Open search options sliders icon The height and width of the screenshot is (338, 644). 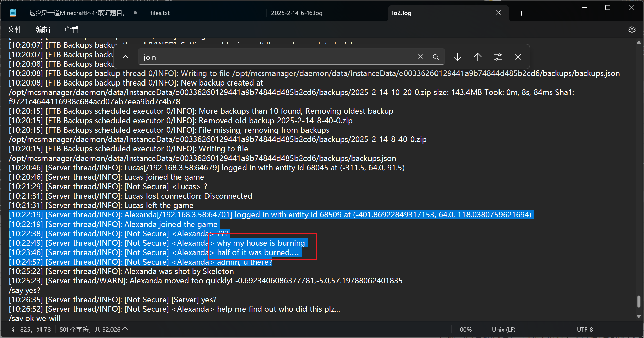coord(498,57)
